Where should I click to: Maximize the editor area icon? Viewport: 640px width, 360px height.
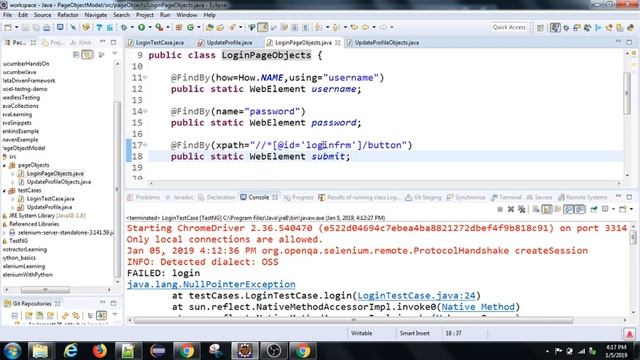coord(629,42)
